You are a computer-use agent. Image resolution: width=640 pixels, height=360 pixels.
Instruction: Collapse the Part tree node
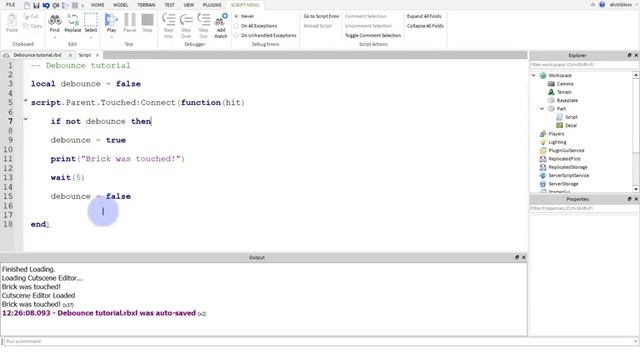[542, 109]
